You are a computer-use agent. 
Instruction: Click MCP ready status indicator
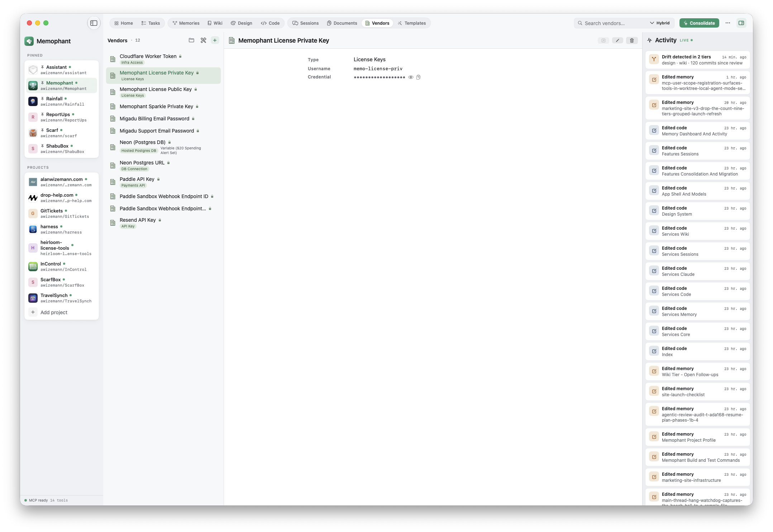pyautogui.click(x=46, y=500)
